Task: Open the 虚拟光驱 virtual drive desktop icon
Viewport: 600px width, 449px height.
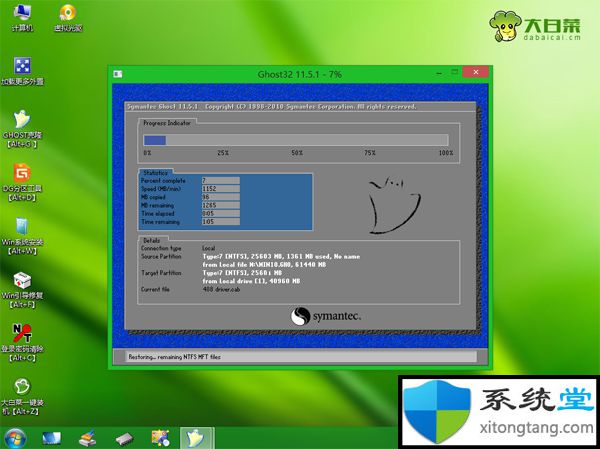Action: 68,17
